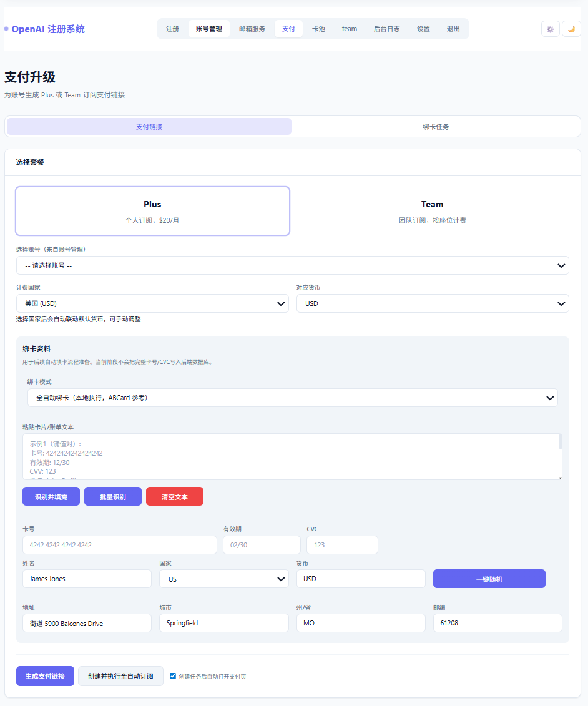This screenshot has width=588, height=706.
Task: Open the 选择账号 dropdown
Action: click(292, 265)
